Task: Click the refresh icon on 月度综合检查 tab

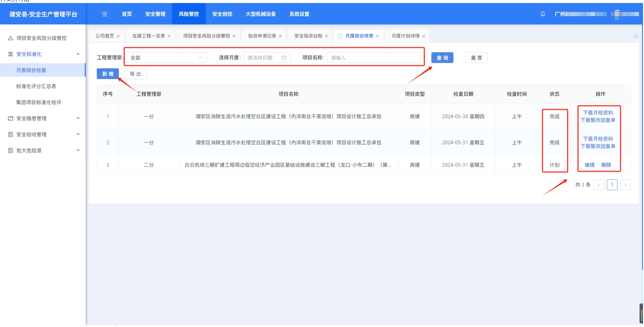Action: pyautogui.click(x=340, y=36)
